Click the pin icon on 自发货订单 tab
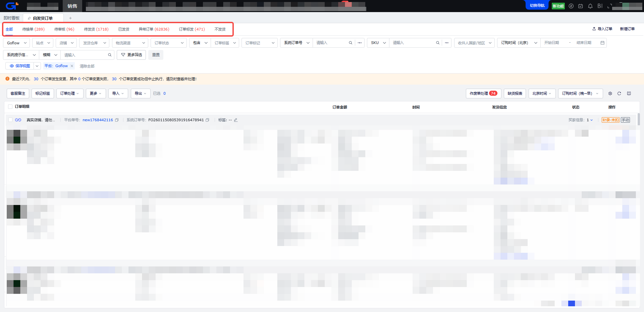Screen dimensions: 644x312 29,18
